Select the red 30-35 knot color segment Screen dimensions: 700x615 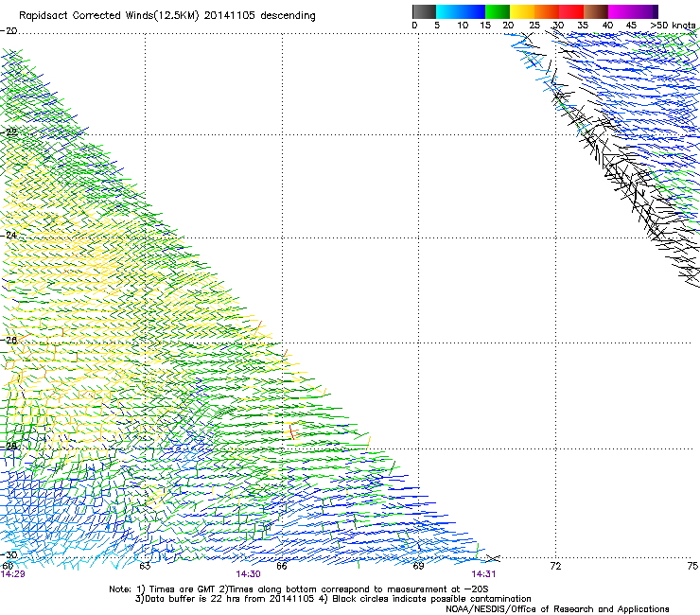pos(571,11)
